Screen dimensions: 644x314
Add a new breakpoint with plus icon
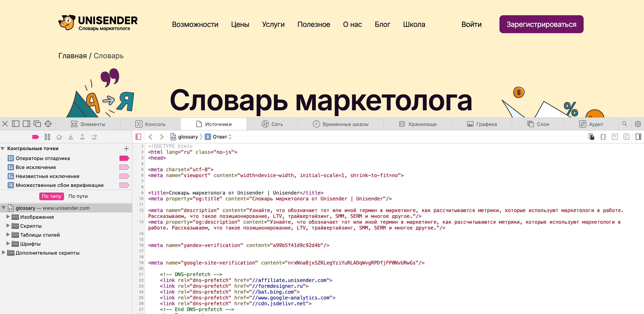[x=126, y=149]
